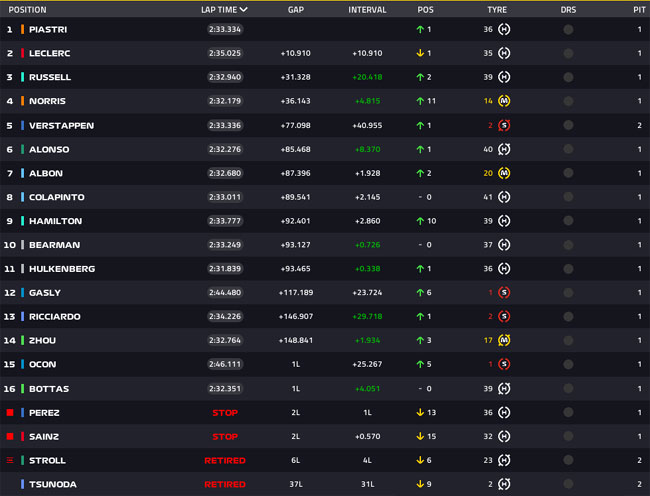Click Tsunoda's gap value 37L
This screenshot has width=650, height=496.
pyautogui.click(x=296, y=484)
